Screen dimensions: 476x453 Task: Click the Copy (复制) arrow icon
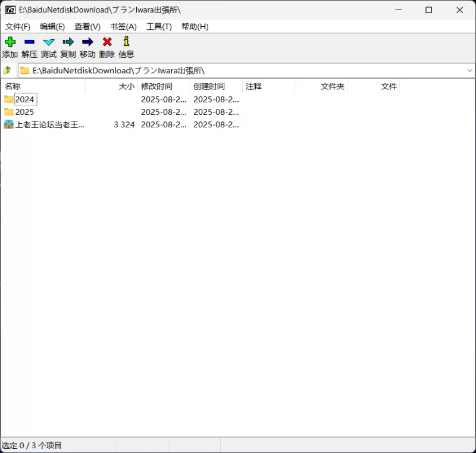pos(68,42)
